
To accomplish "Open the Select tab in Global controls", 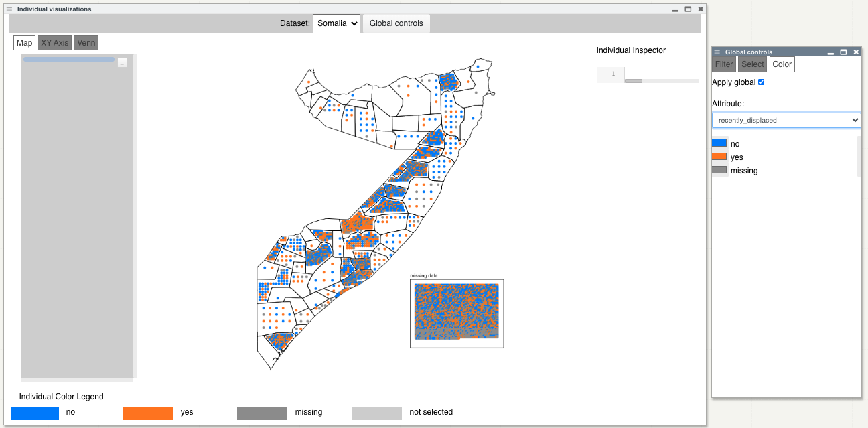I will pyautogui.click(x=752, y=64).
